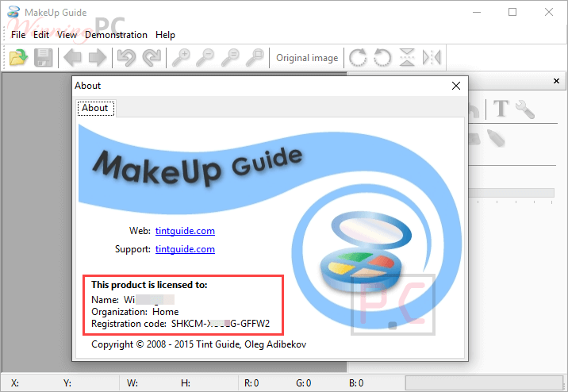Open the File menu
The image size is (568, 392).
(18, 35)
